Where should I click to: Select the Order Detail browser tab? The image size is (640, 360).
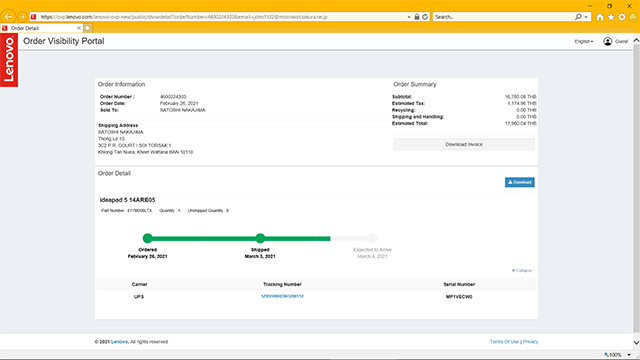click(x=41, y=28)
